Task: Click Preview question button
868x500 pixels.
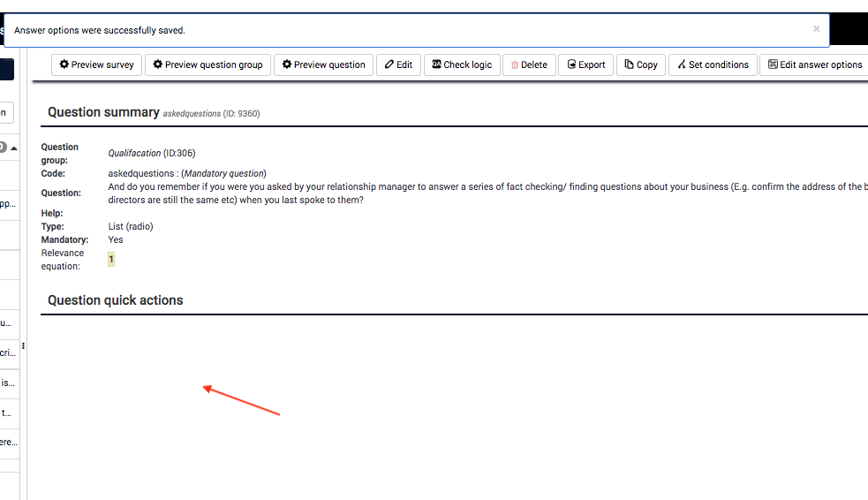Action: coord(323,64)
